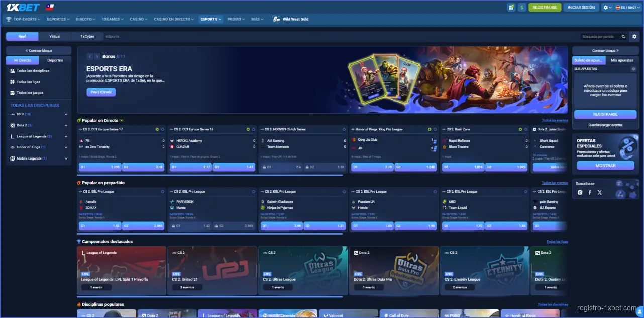The width and height of the screenshot is (644, 318).
Task: Go to next bonus banner arrow
Action: click(x=97, y=57)
